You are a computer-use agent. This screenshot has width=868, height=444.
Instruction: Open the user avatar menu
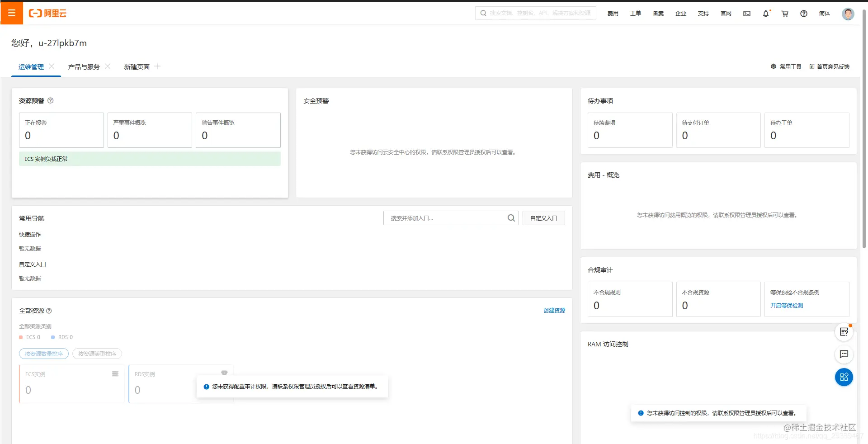[x=848, y=14]
